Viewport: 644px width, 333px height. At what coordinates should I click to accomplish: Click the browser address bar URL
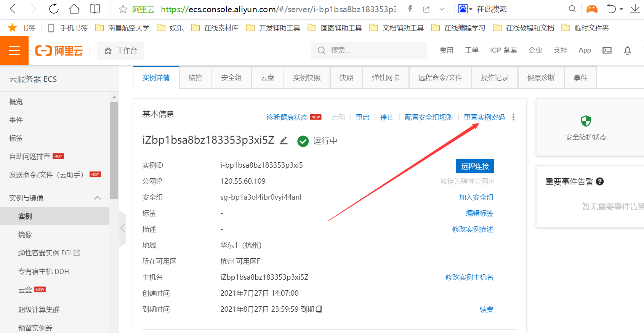(278, 9)
